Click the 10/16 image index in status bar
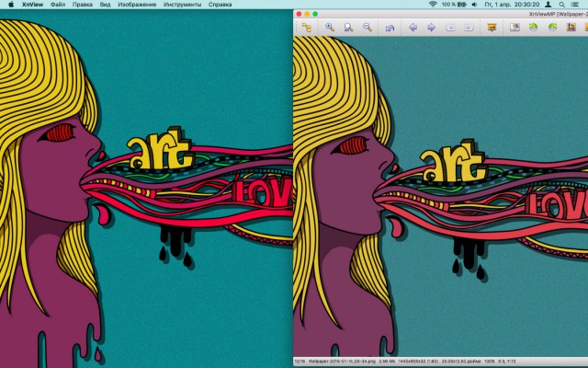The width and height of the screenshot is (588, 368). (x=300, y=362)
